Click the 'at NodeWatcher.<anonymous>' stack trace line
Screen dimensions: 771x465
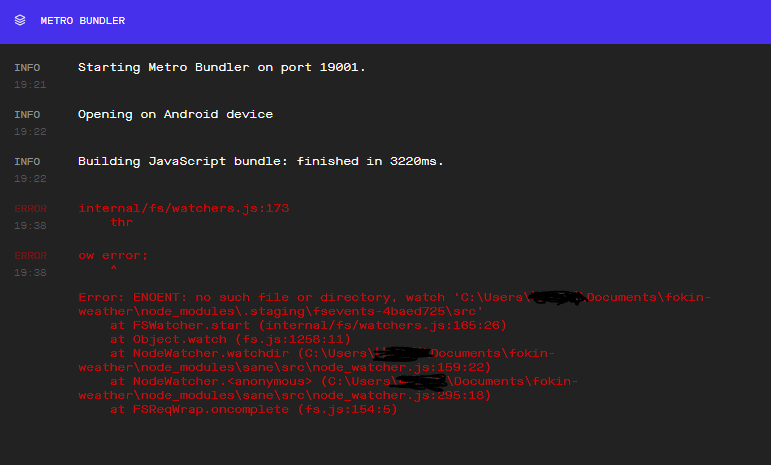coord(344,381)
